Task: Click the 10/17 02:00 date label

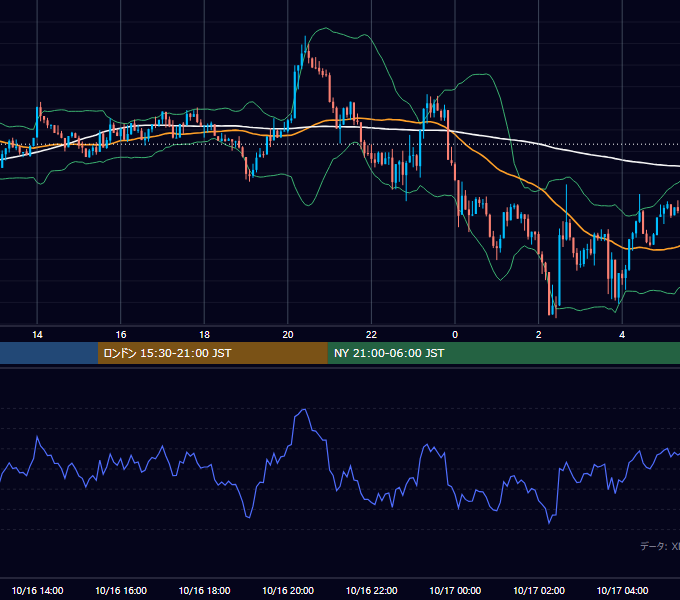Action: (x=539, y=590)
